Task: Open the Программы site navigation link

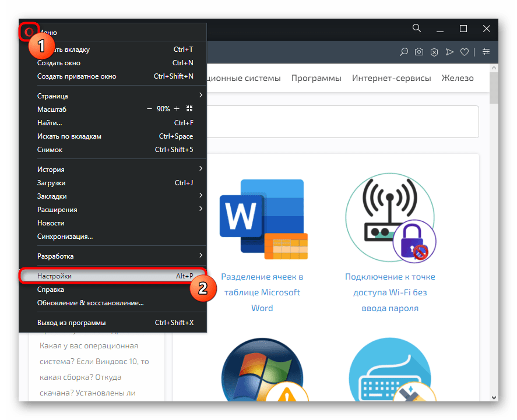Action: pyautogui.click(x=316, y=78)
